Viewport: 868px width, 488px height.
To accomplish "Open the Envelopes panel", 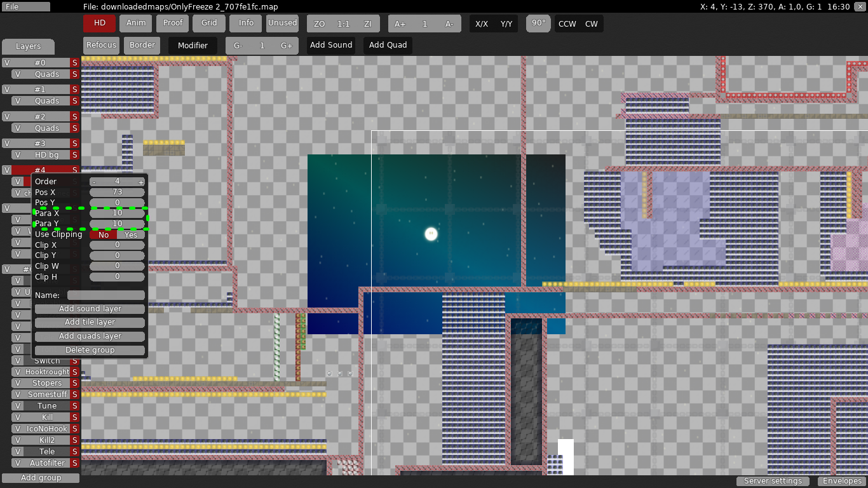I will pos(842,481).
